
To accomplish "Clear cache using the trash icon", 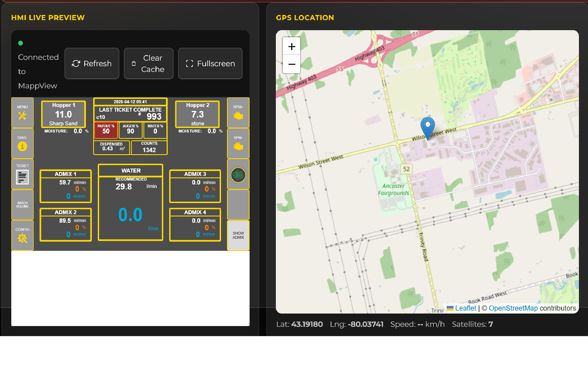I will click(x=148, y=63).
